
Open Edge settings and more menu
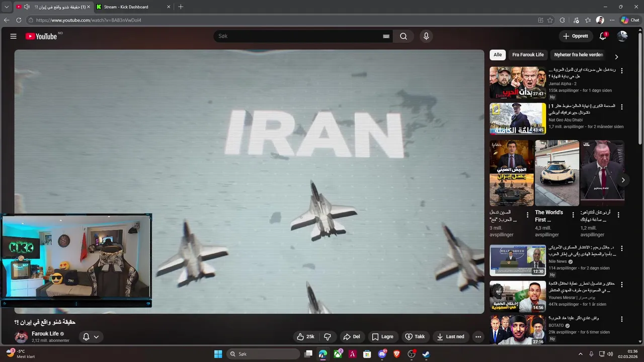(x=612, y=20)
